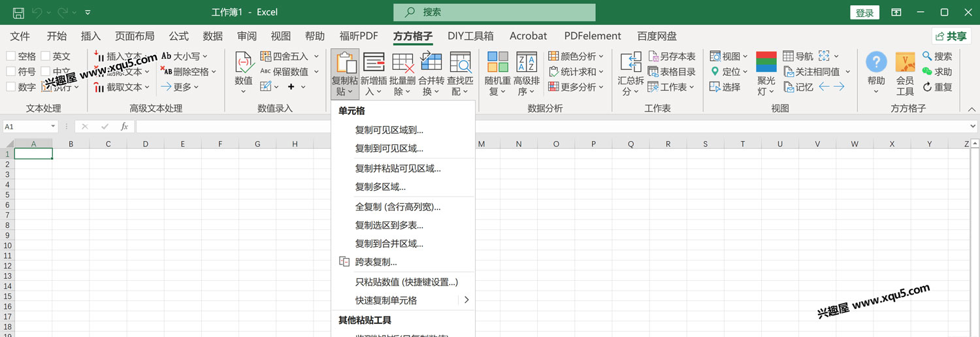
Task: Open the 帮助 help icon
Action: (x=876, y=62)
